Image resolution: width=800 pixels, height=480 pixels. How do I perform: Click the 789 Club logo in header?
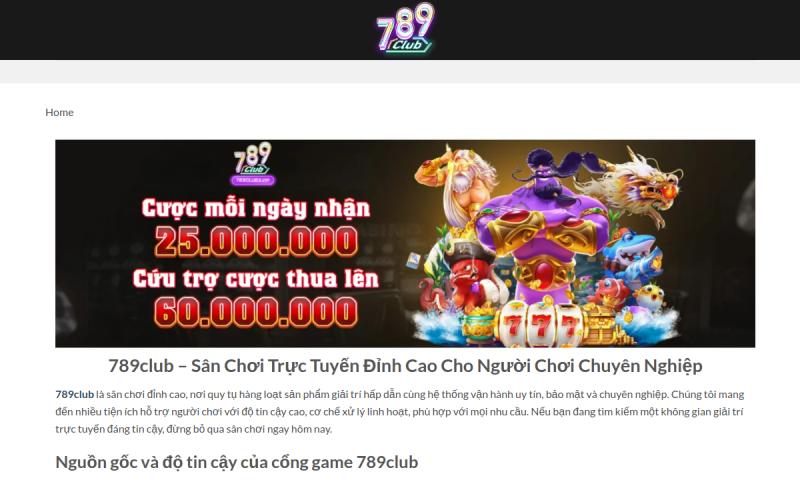coord(406,28)
